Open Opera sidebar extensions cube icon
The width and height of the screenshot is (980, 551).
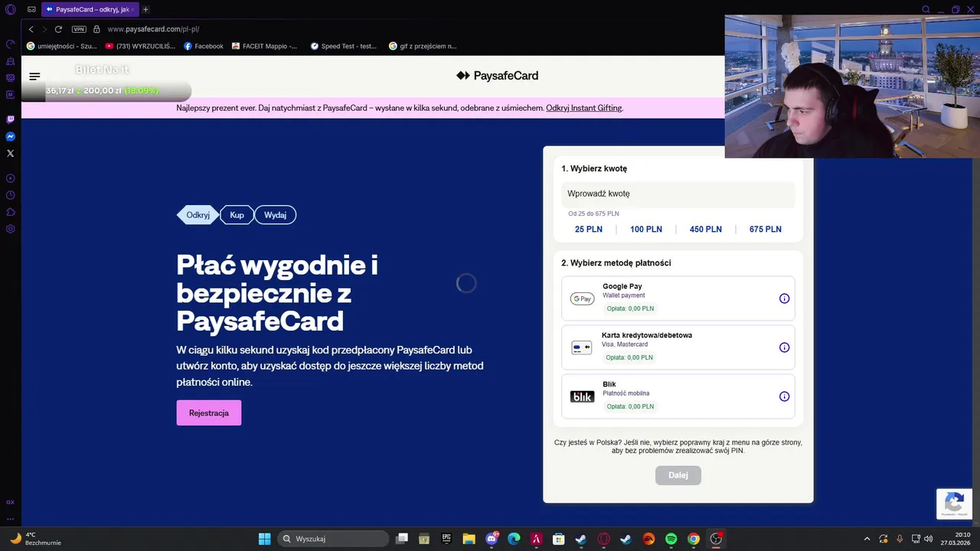click(11, 212)
